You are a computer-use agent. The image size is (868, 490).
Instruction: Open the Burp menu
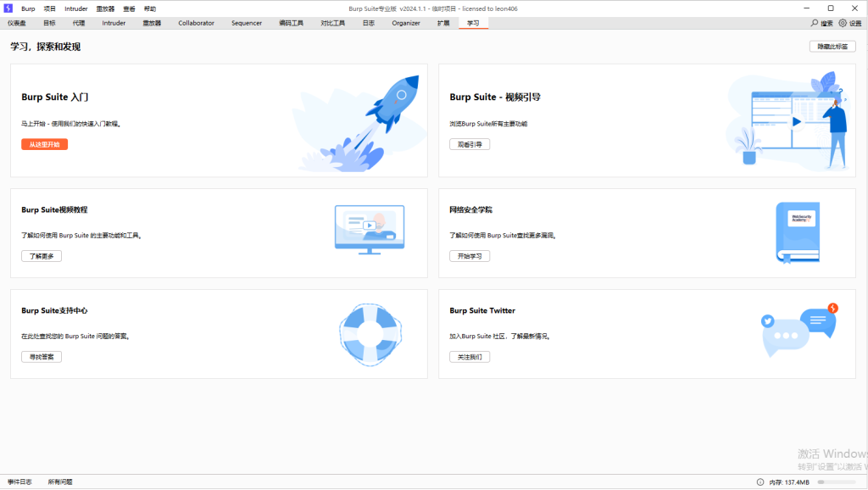click(28, 8)
